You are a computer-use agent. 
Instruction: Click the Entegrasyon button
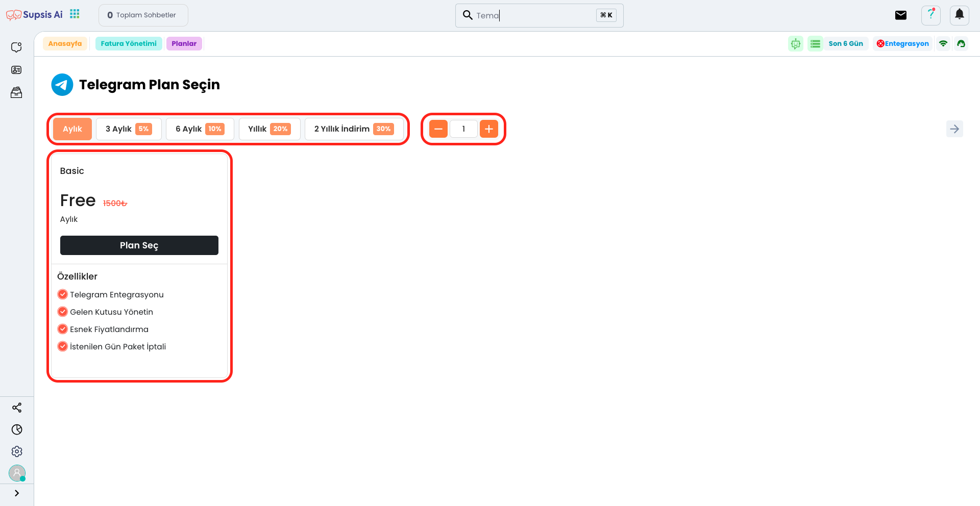(x=902, y=44)
